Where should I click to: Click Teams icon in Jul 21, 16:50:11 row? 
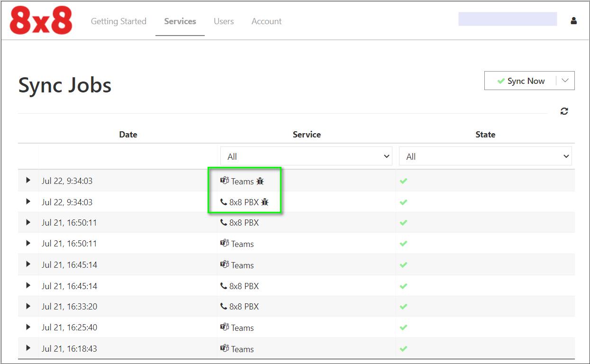pos(225,244)
